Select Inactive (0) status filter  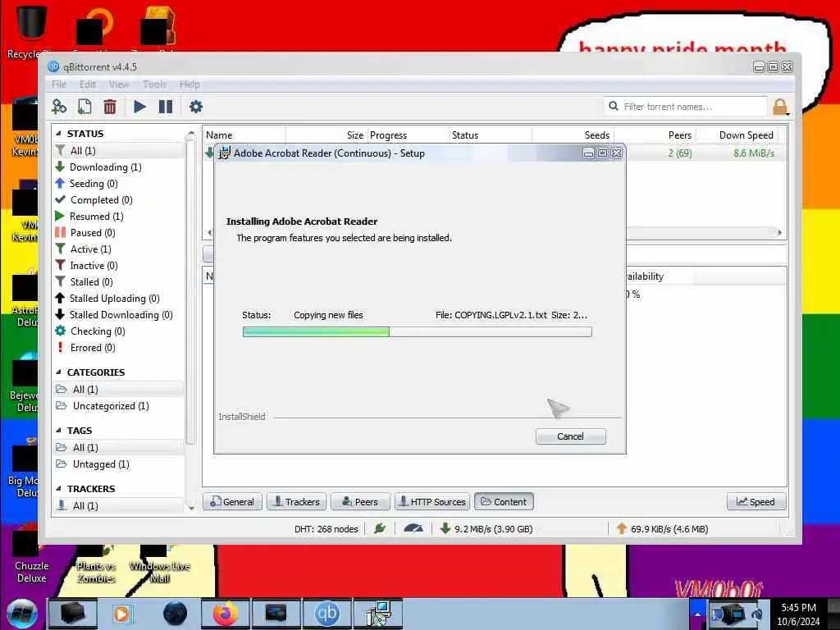coord(94,266)
